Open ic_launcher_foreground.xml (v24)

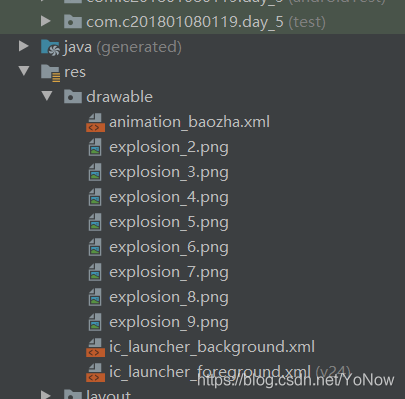point(230,372)
